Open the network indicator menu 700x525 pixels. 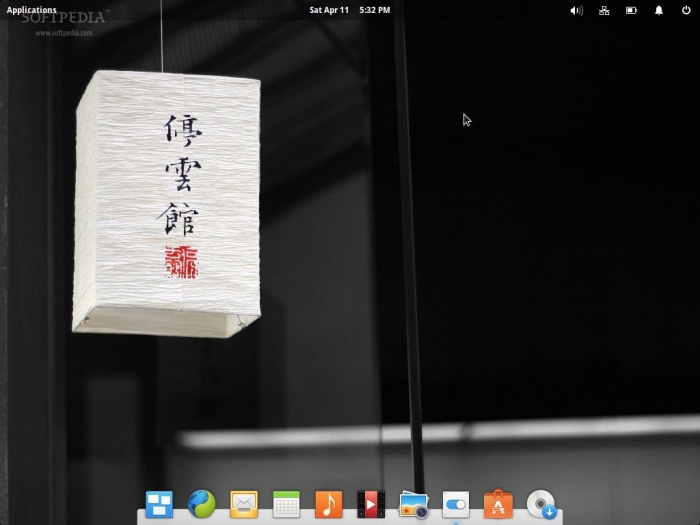point(604,10)
